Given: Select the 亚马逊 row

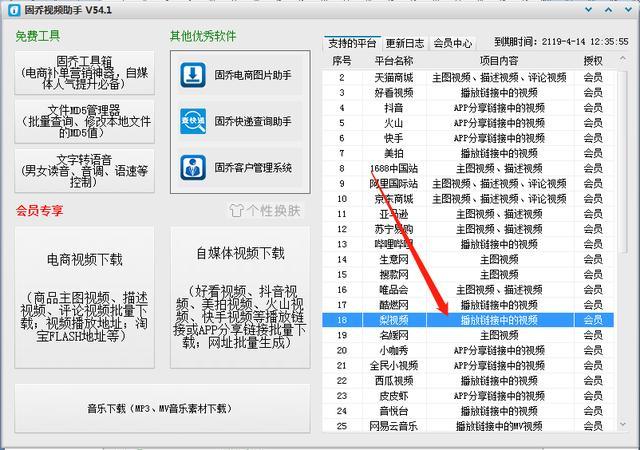Looking at the screenshot, I should coord(468,214).
